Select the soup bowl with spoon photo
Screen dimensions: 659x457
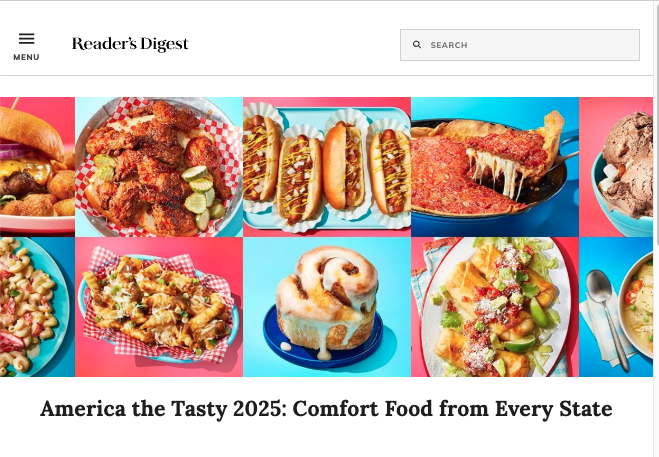tap(616, 307)
